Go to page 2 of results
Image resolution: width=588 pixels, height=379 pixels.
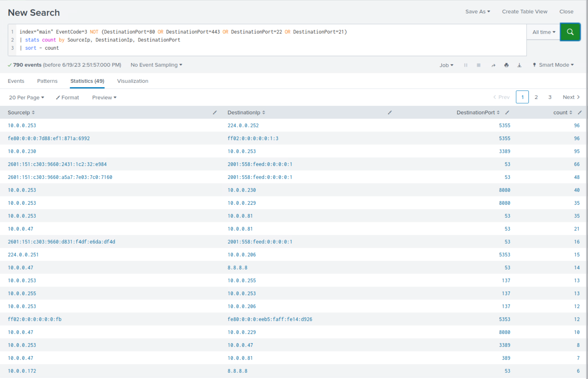[536, 97]
